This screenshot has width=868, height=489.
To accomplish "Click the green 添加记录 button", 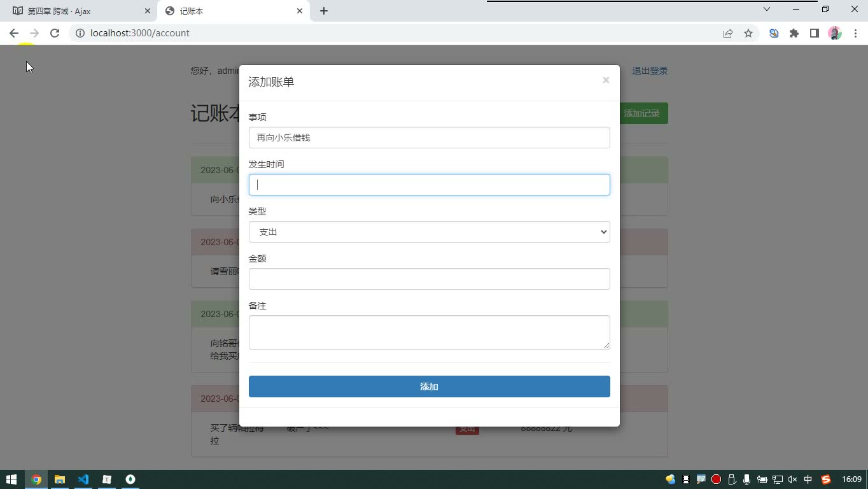I will point(643,113).
